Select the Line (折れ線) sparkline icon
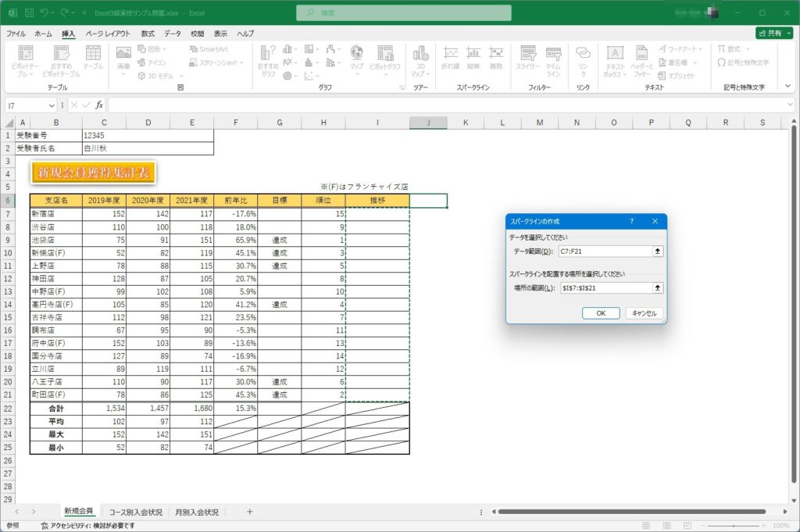 coord(450,58)
